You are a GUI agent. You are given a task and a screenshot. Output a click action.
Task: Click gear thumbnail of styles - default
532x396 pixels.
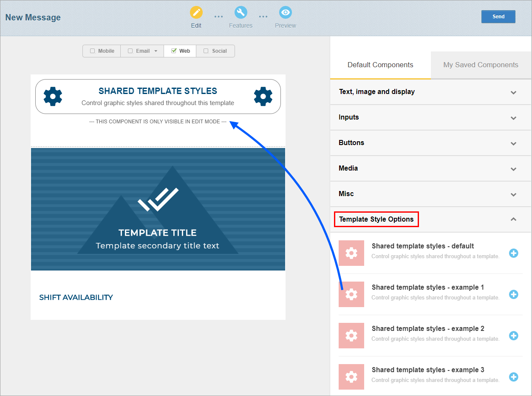[x=351, y=253]
